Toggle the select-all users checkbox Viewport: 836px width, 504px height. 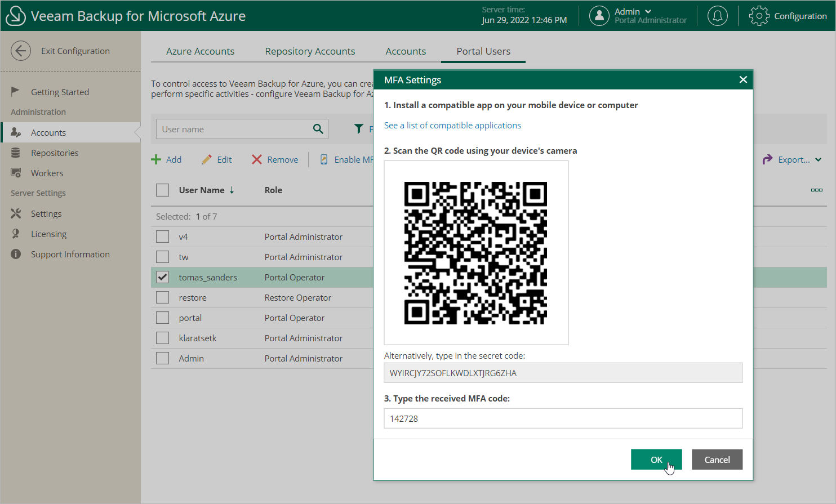tap(163, 190)
